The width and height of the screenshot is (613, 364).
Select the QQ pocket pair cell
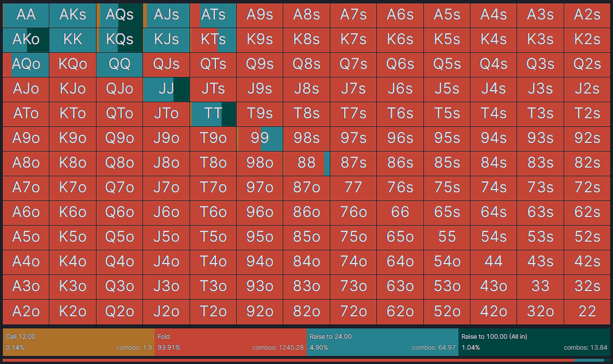click(x=119, y=64)
